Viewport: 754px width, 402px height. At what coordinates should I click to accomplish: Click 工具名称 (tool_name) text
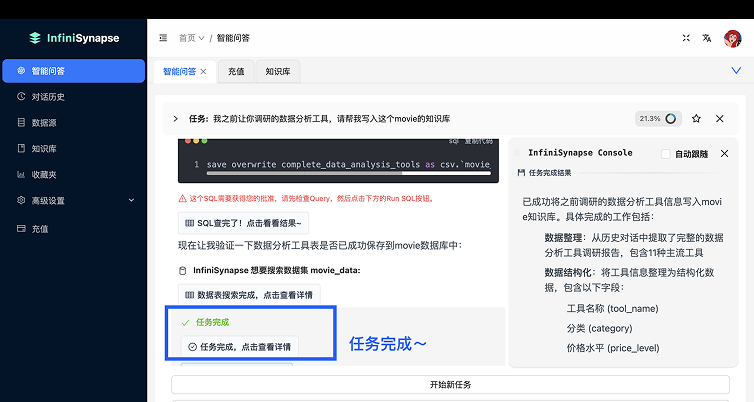pos(612,309)
